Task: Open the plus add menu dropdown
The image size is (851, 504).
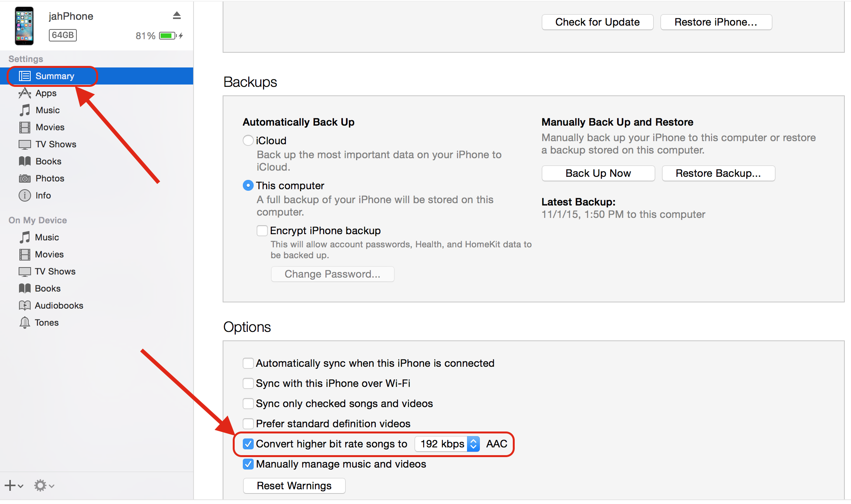Action: 14,485
